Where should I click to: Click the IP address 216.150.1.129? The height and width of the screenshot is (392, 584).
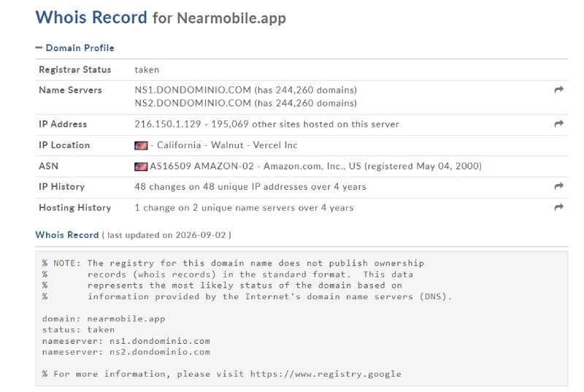[x=168, y=124]
